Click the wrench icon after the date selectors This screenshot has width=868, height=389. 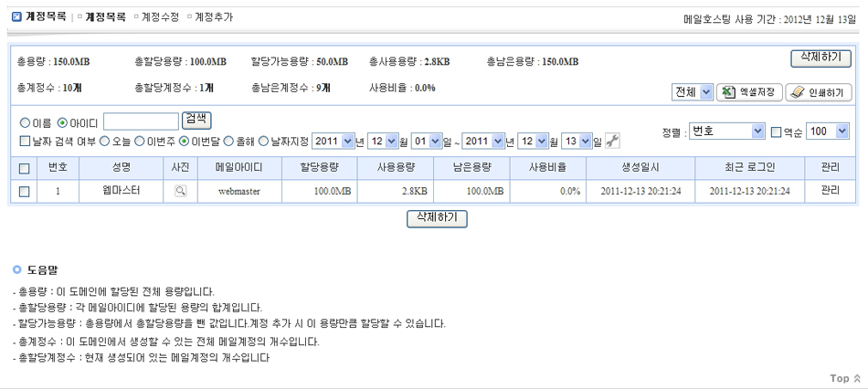tap(613, 141)
